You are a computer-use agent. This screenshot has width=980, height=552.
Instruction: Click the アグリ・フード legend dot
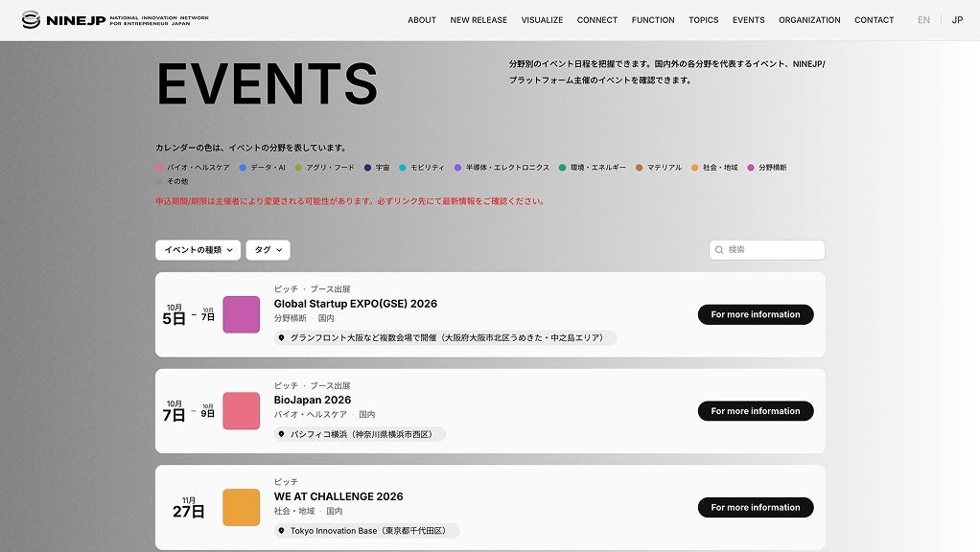pos(298,168)
